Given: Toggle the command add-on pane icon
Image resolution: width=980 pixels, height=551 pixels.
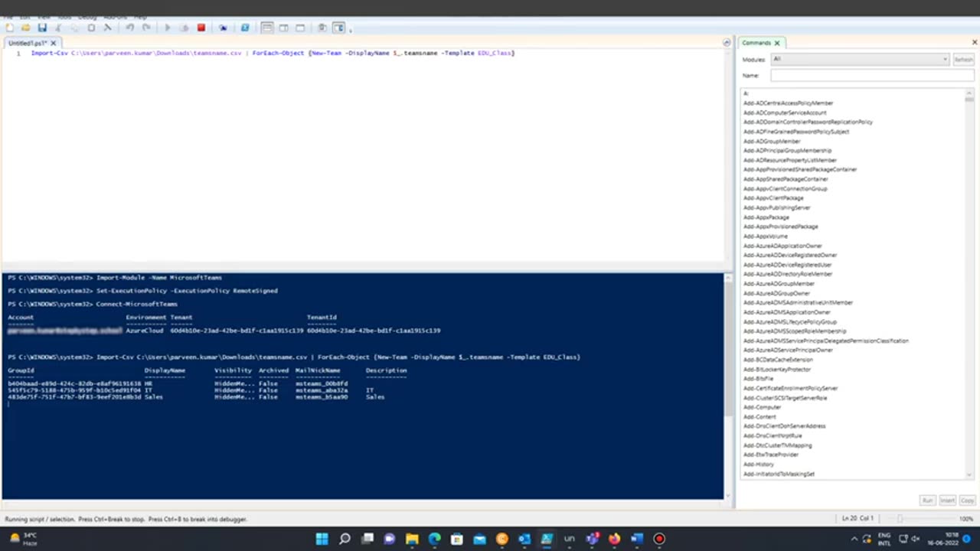Looking at the screenshot, I should 338,28.
